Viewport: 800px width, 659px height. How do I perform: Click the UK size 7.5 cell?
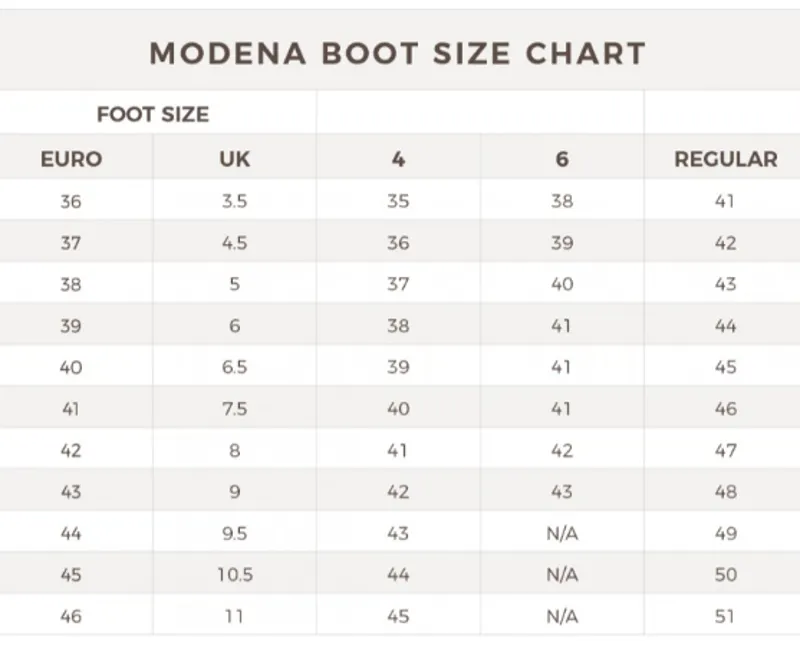point(234,409)
